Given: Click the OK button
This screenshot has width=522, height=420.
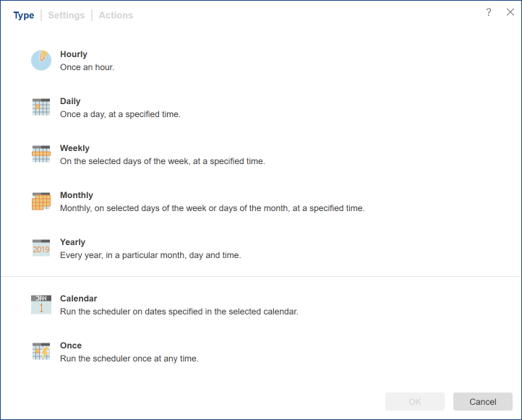Looking at the screenshot, I should pos(415,402).
